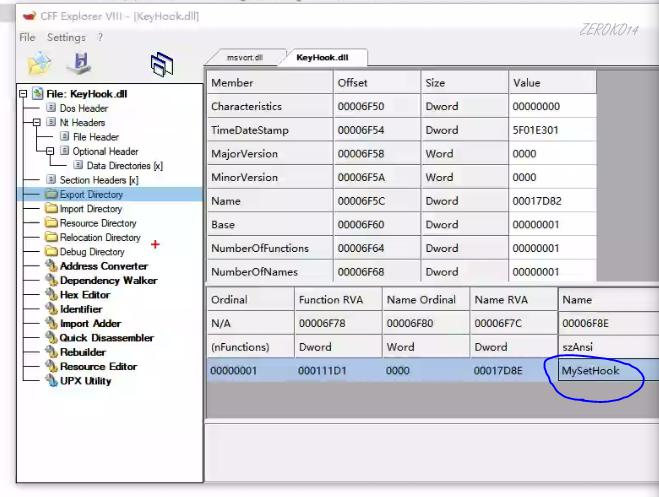
Task: Open the Settings menu
Action: click(66, 37)
